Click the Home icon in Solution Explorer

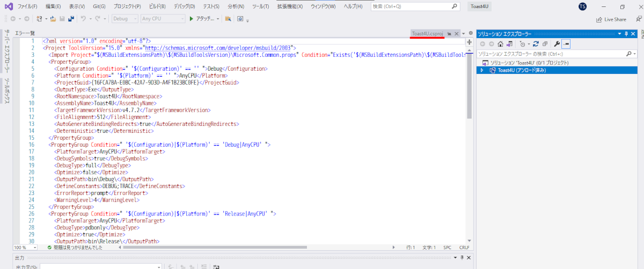[500, 44]
